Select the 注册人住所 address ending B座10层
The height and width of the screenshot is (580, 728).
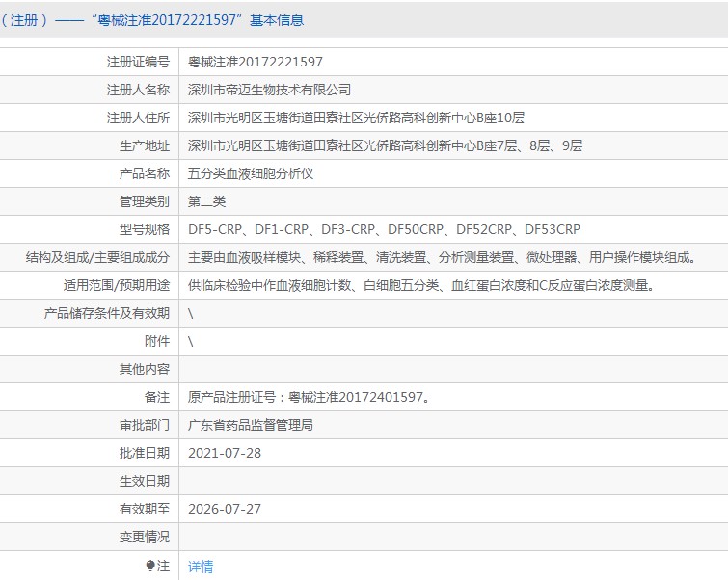356,118
